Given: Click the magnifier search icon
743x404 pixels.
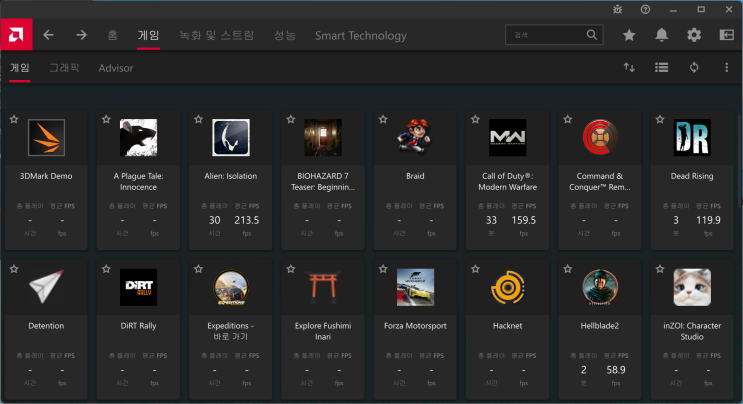Looking at the screenshot, I should pyautogui.click(x=592, y=35).
